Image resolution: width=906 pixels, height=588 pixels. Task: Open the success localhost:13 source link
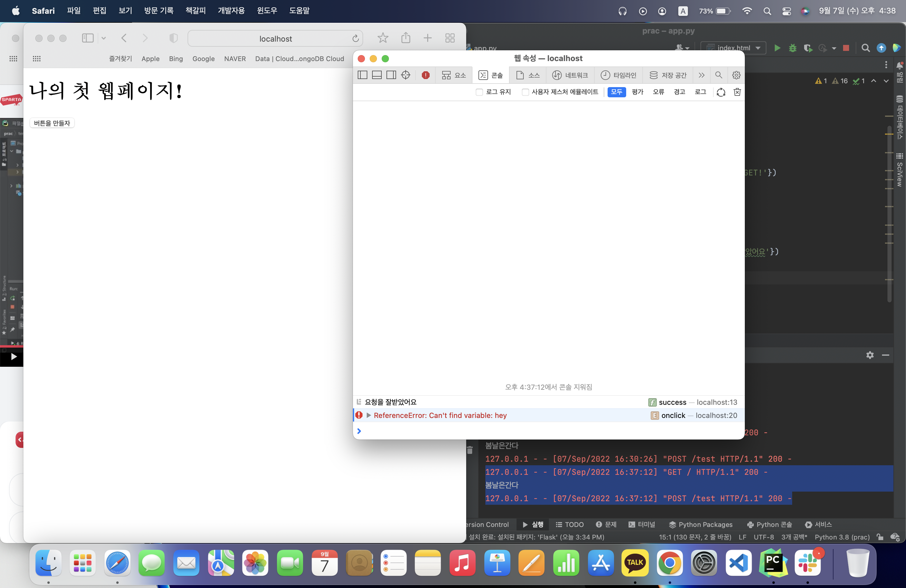pos(717,402)
